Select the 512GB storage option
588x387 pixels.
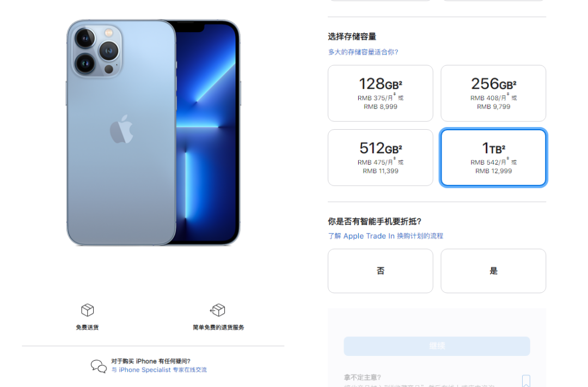click(380, 158)
